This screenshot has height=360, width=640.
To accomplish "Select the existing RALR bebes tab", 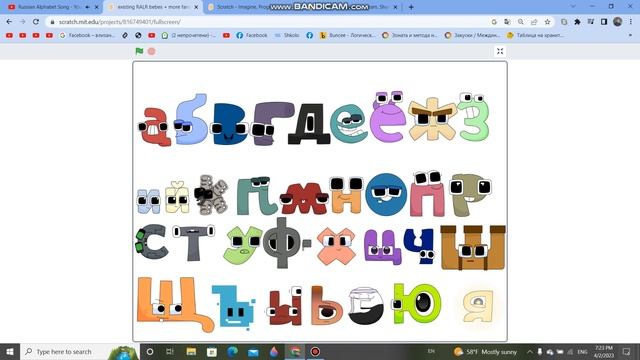I will coord(153,7).
